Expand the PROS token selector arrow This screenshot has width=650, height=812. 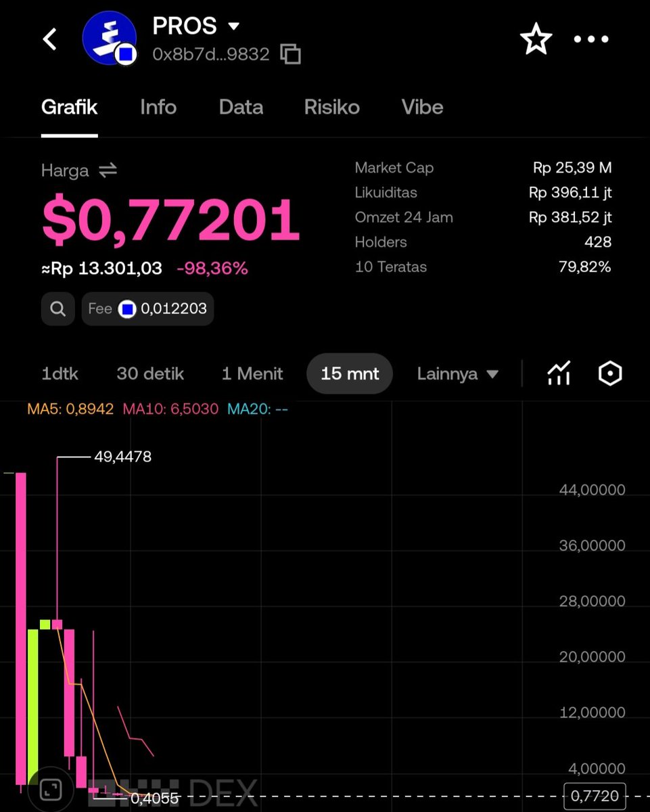click(234, 26)
